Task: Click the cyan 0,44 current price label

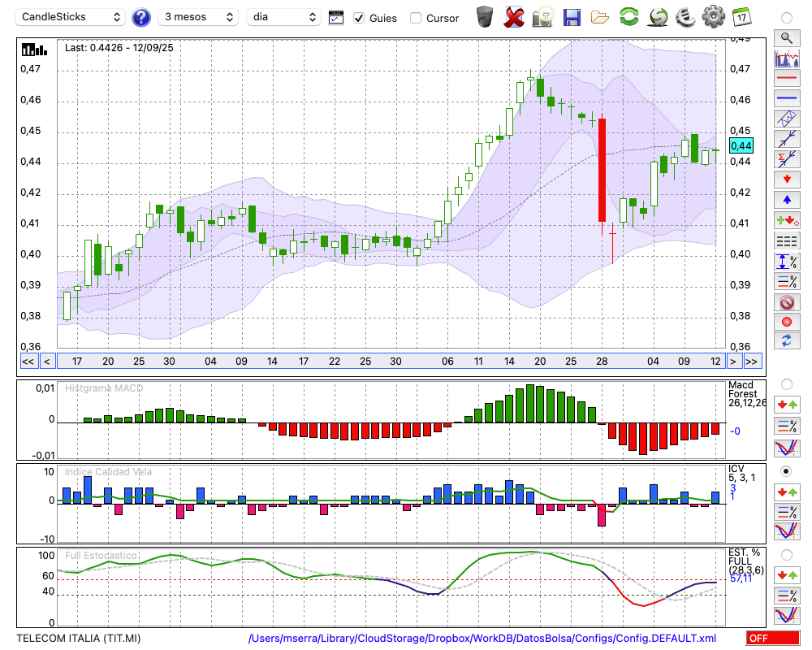Action: pos(741,146)
